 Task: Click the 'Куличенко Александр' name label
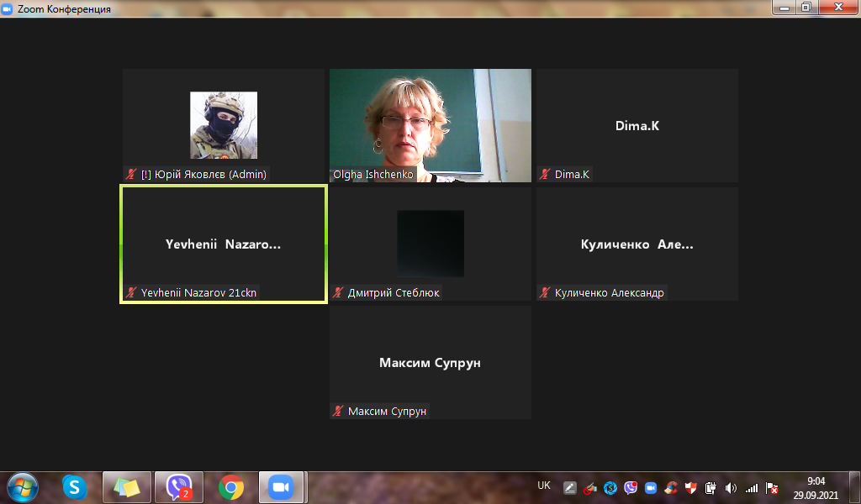pos(610,293)
